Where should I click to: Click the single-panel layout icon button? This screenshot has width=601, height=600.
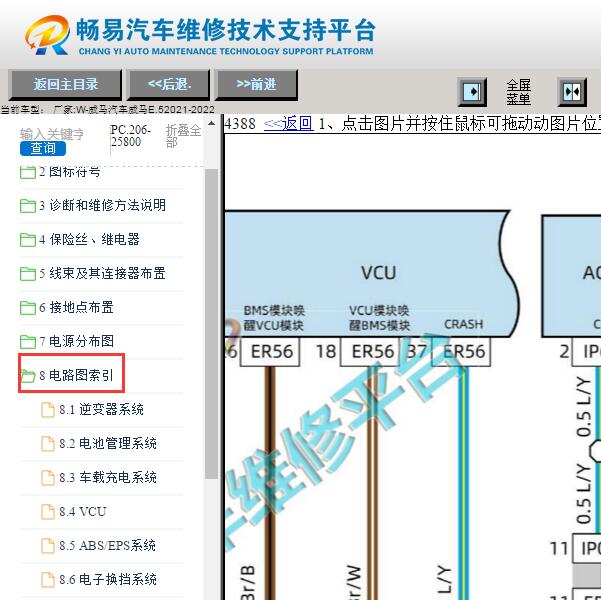472,92
